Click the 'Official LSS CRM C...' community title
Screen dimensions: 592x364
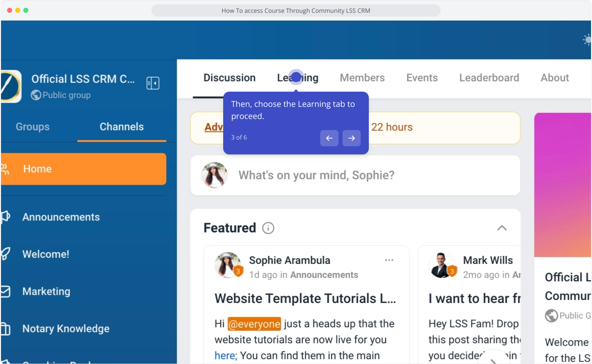tap(83, 79)
